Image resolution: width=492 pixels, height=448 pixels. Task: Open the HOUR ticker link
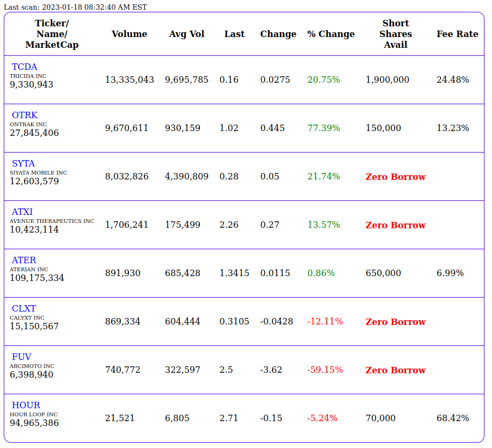26,405
